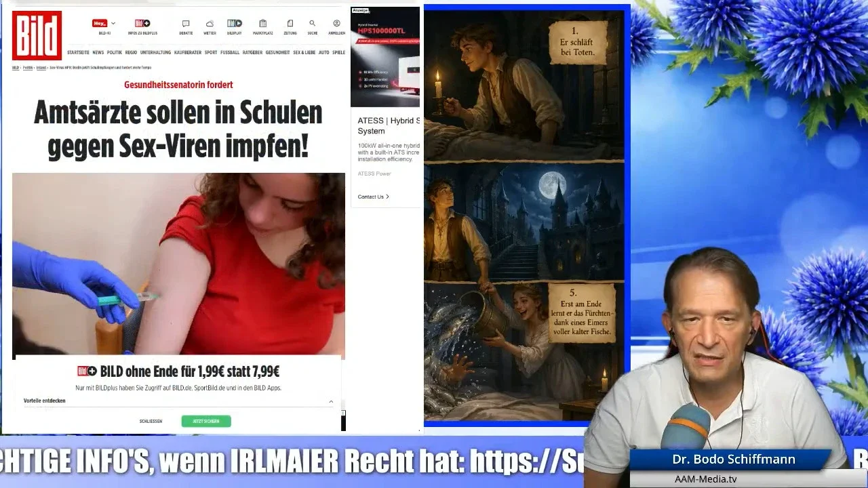
Task: Open the Marktplatz icon
Action: click(263, 24)
